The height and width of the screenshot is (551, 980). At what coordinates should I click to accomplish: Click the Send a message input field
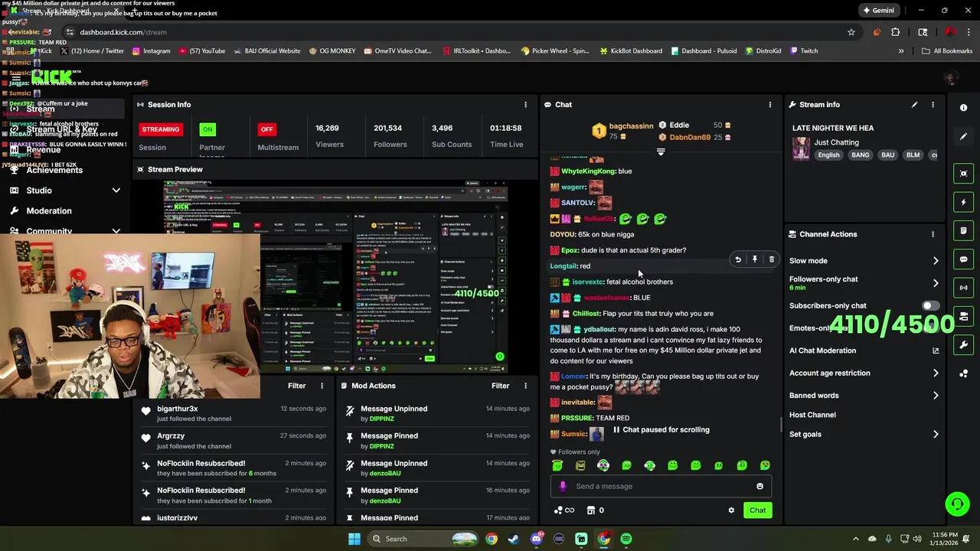tap(660, 486)
